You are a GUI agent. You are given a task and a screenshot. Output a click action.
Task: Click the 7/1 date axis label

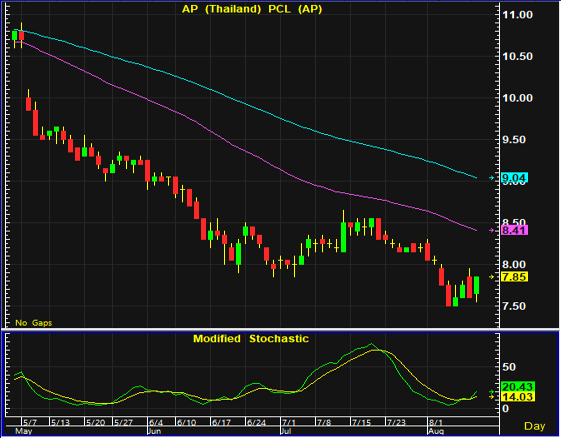pyautogui.click(x=288, y=422)
